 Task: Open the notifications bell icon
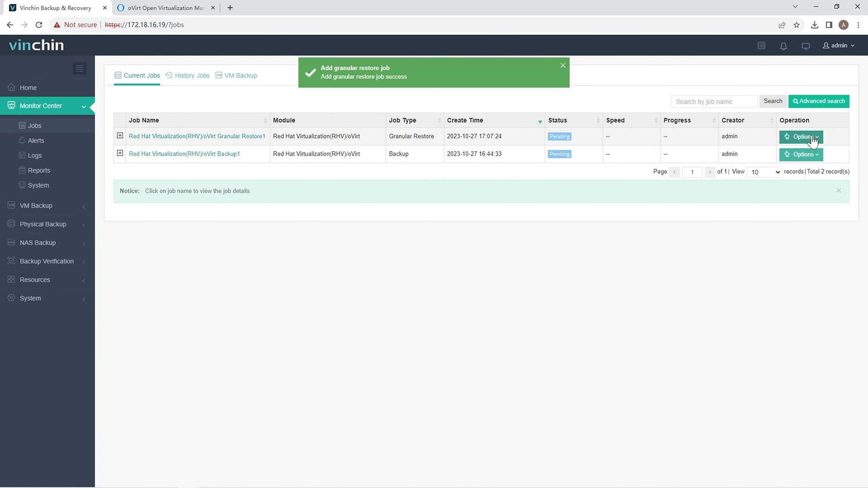click(x=783, y=46)
